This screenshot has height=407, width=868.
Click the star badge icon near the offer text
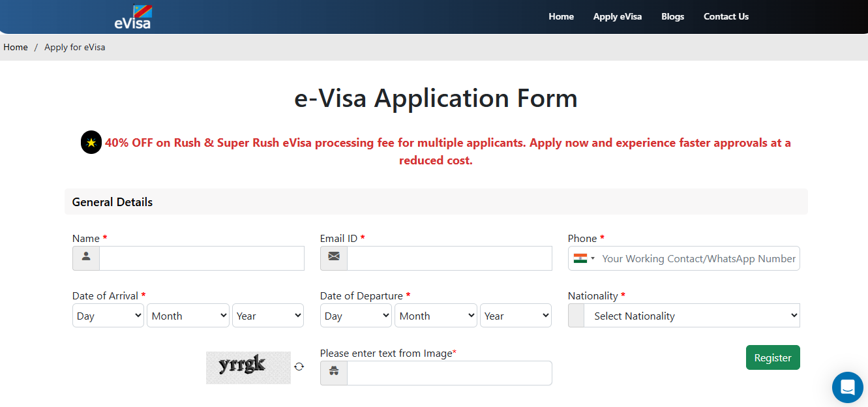[x=91, y=142]
